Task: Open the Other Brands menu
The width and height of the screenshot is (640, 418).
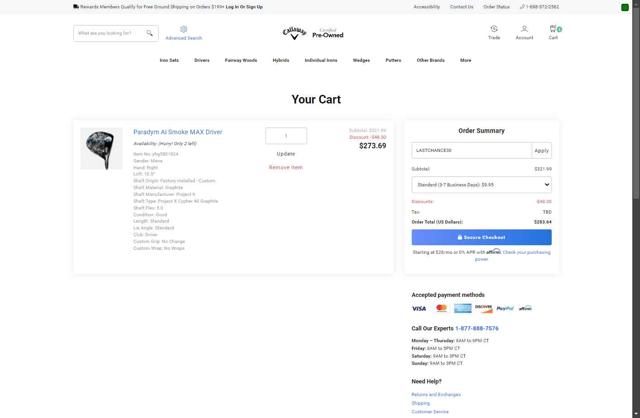Action: 431,60
